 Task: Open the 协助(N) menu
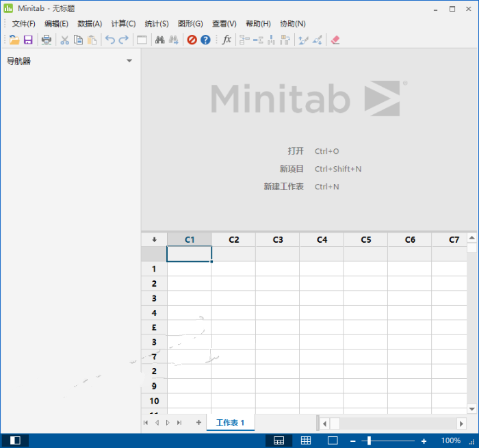tap(293, 23)
